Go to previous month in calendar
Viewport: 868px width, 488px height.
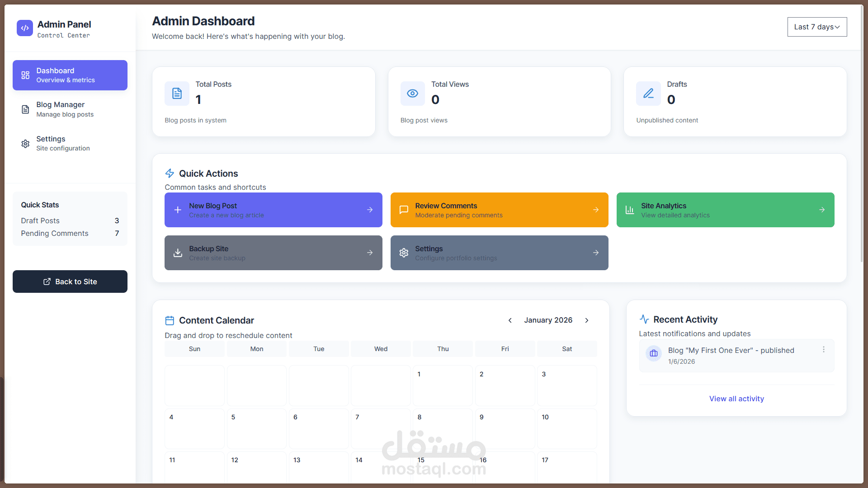[x=510, y=320]
